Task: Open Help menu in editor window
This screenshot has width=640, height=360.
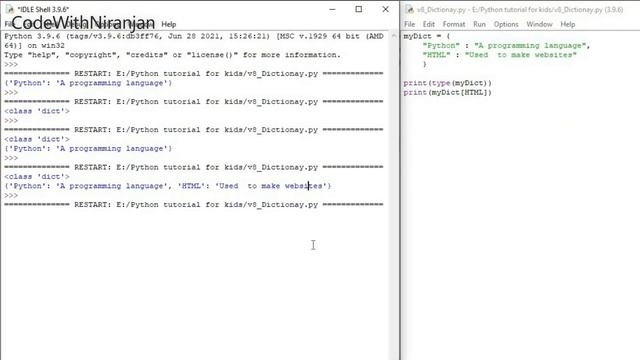Action: (x=567, y=24)
